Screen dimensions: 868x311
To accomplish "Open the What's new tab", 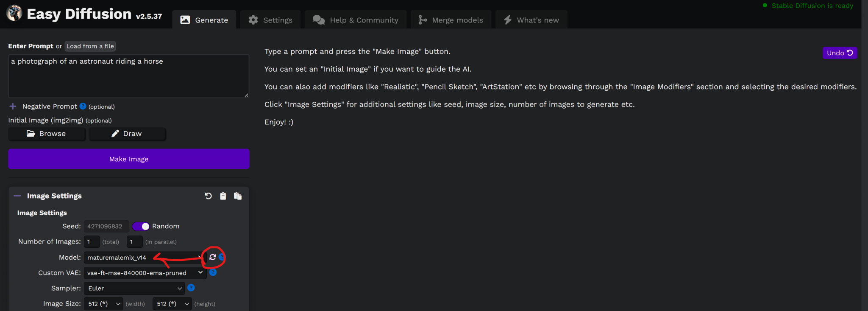I will [x=531, y=20].
